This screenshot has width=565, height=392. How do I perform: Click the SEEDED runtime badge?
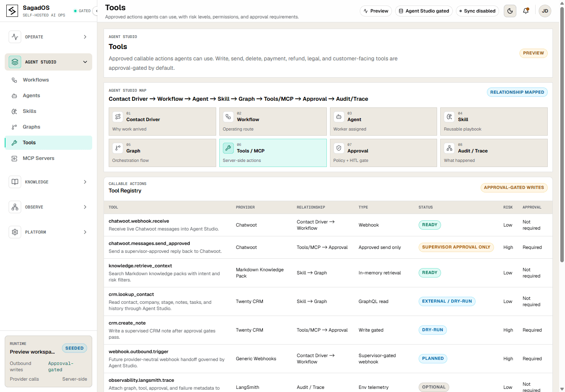click(x=75, y=348)
